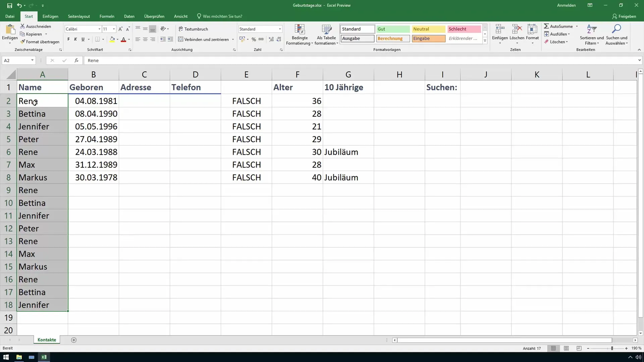644x362 pixels.
Task: Open number format Standard dropdown
Action: point(280,29)
